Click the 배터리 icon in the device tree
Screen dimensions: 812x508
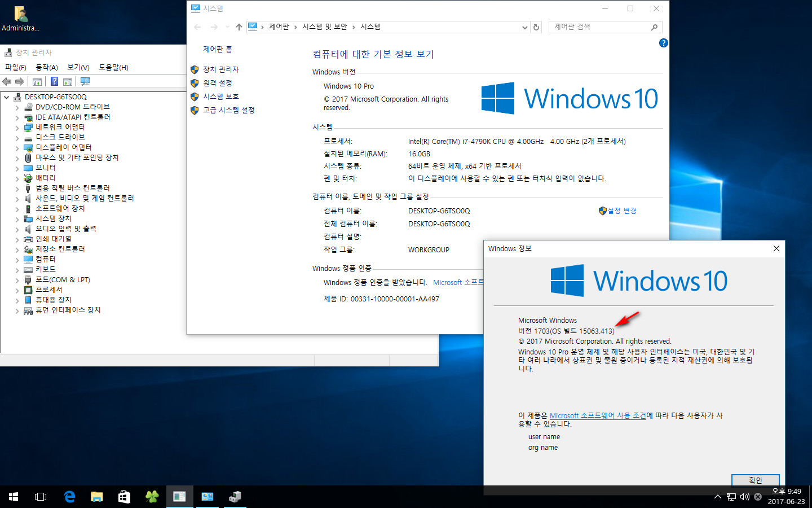(x=28, y=178)
